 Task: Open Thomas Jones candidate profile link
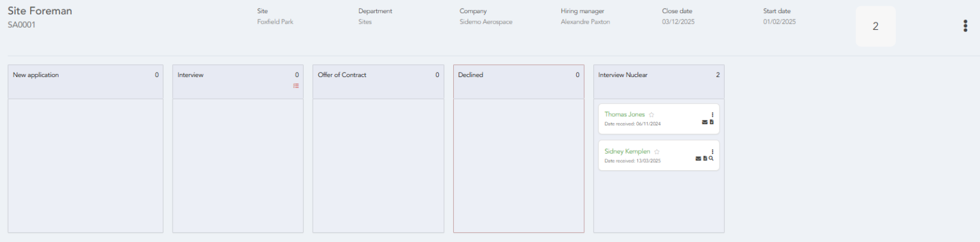[x=624, y=114]
